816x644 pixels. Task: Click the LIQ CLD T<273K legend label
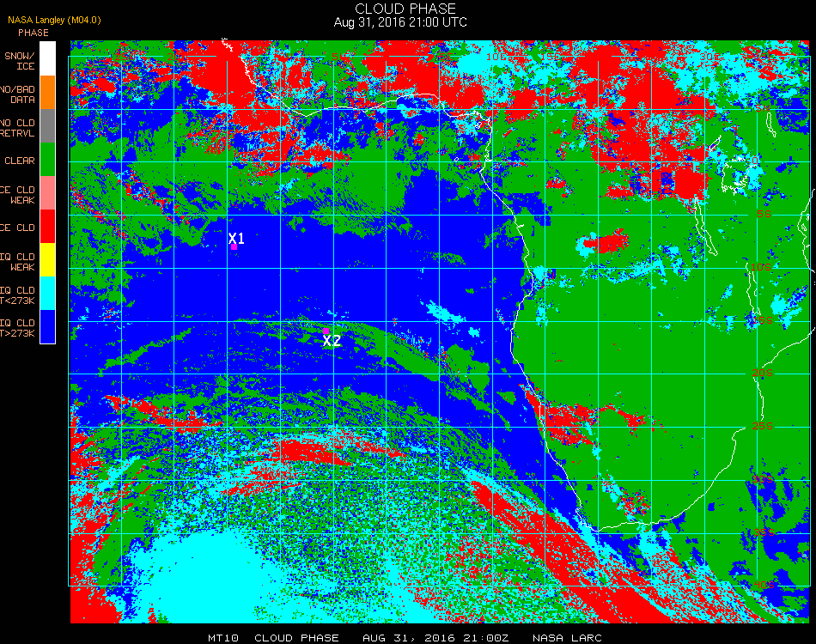click(17, 295)
